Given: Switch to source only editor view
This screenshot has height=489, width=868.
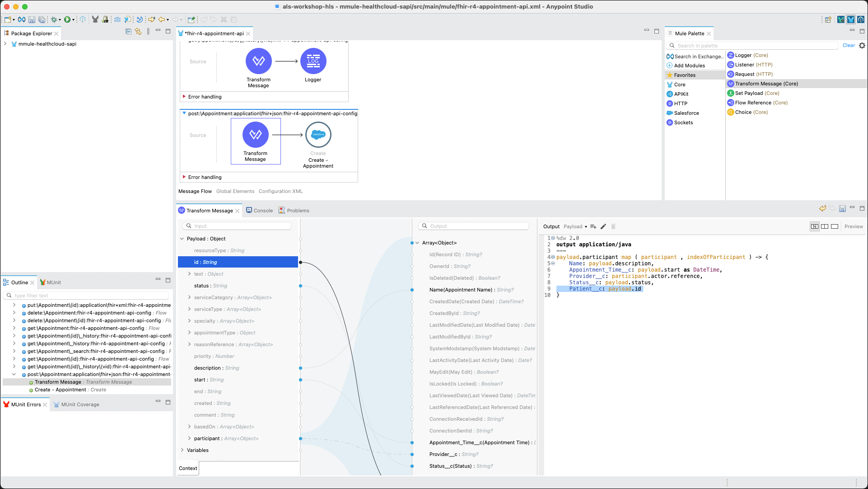Looking at the screenshot, I should click(835, 226).
